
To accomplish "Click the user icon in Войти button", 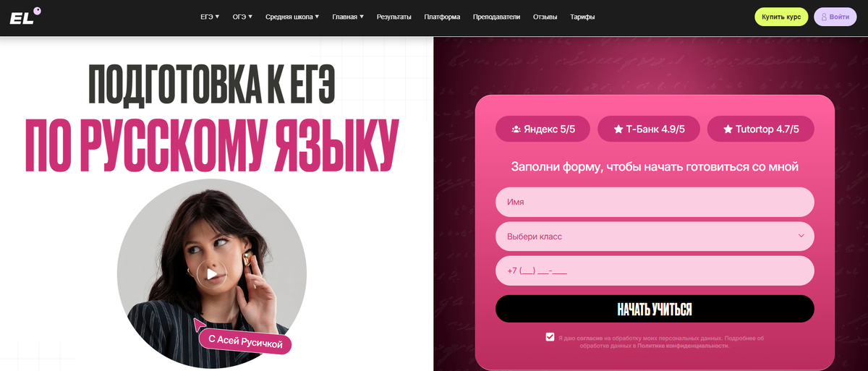I will point(823,17).
